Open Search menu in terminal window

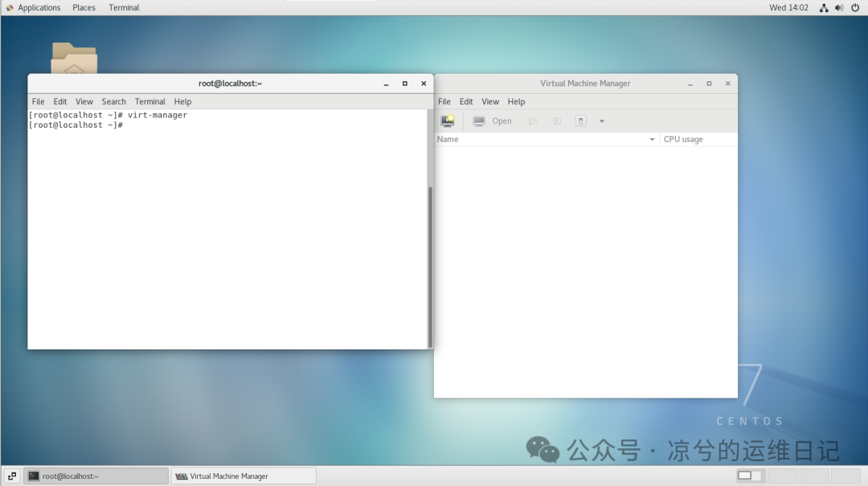click(x=113, y=102)
